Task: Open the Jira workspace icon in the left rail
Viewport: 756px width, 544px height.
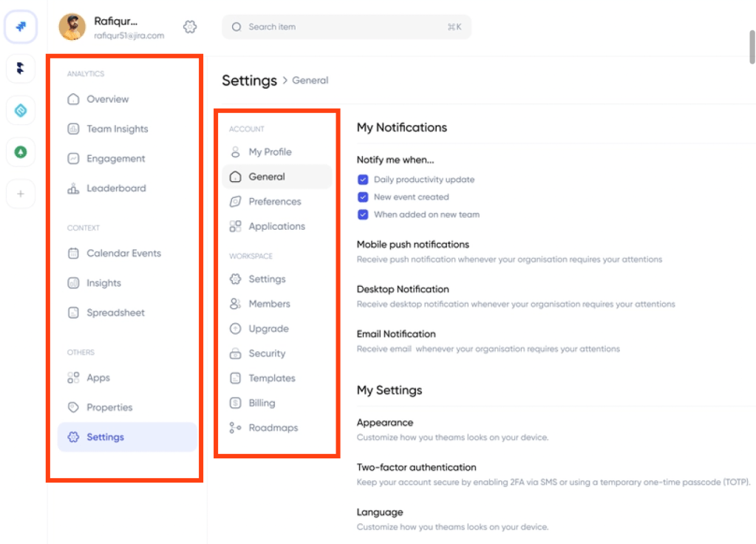Action: pyautogui.click(x=21, y=27)
